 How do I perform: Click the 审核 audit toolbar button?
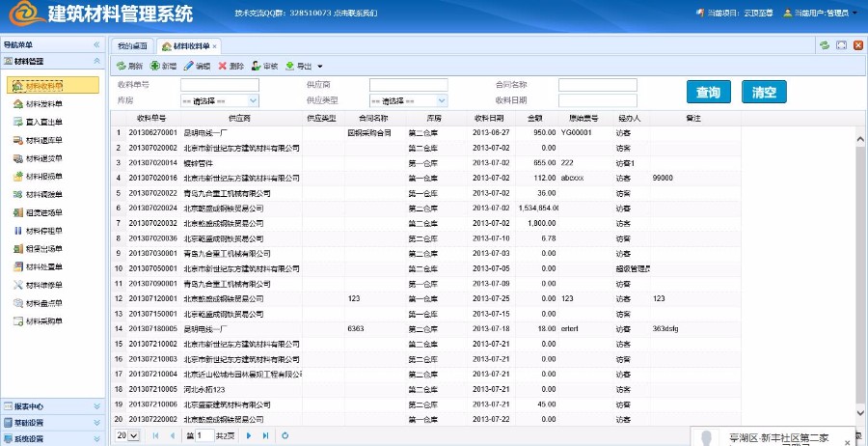point(264,66)
